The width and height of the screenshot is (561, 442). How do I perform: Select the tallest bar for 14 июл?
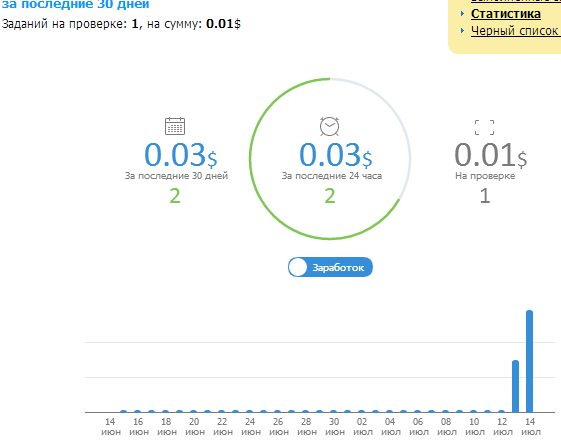click(x=530, y=361)
